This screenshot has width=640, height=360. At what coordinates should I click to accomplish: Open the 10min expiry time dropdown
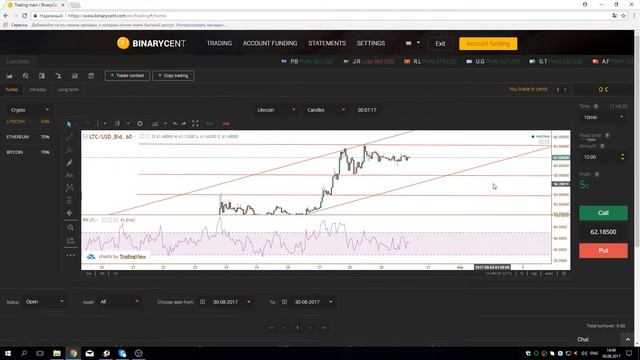tap(603, 117)
